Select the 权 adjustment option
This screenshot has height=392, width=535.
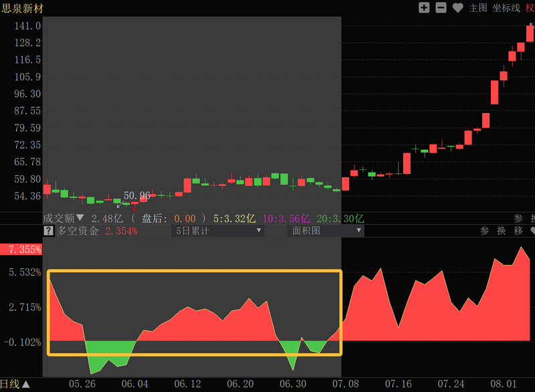(530, 8)
